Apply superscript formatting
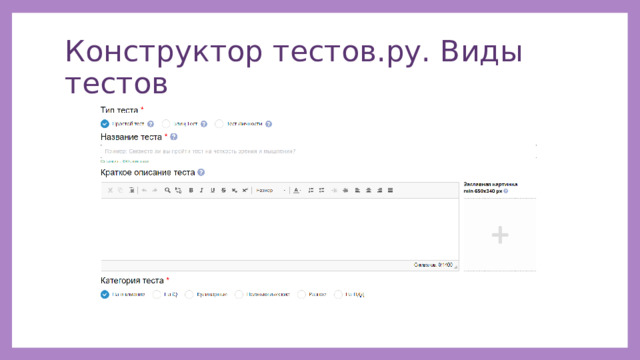This screenshot has height=360, width=640. [x=245, y=190]
